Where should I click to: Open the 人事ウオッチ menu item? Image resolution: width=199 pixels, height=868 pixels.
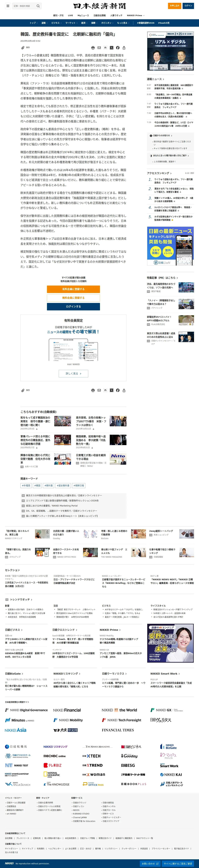(x=116, y=16)
